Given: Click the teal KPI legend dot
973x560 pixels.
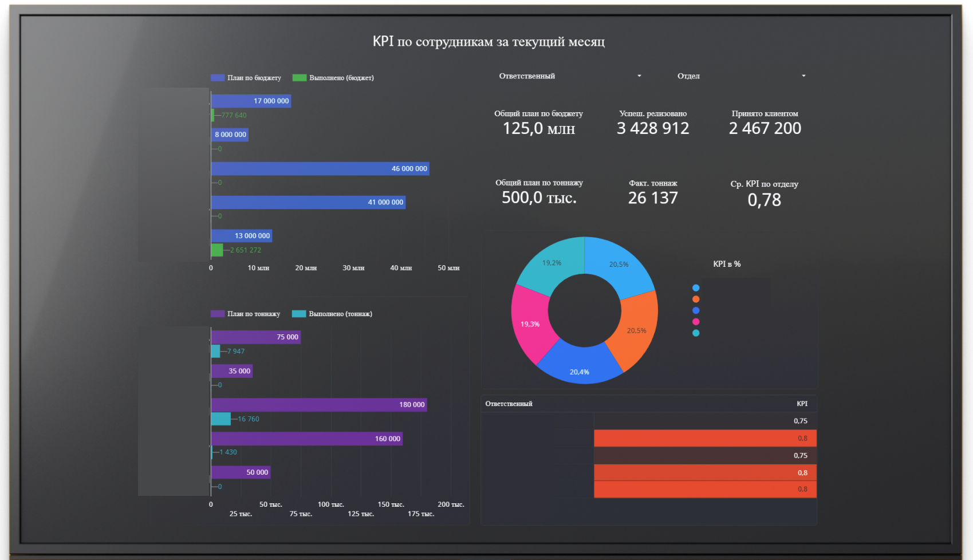Looking at the screenshot, I should pos(696,333).
